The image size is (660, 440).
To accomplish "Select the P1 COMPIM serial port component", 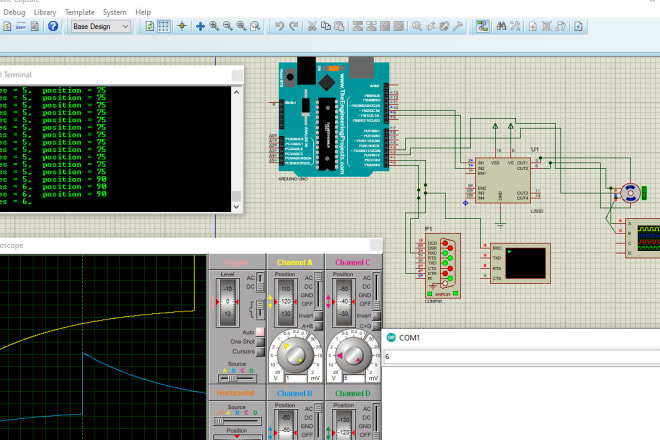I will click(x=443, y=266).
